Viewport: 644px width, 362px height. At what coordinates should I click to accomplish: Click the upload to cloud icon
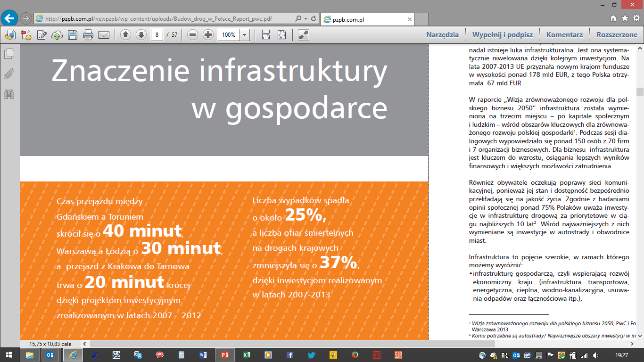tap(57, 34)
